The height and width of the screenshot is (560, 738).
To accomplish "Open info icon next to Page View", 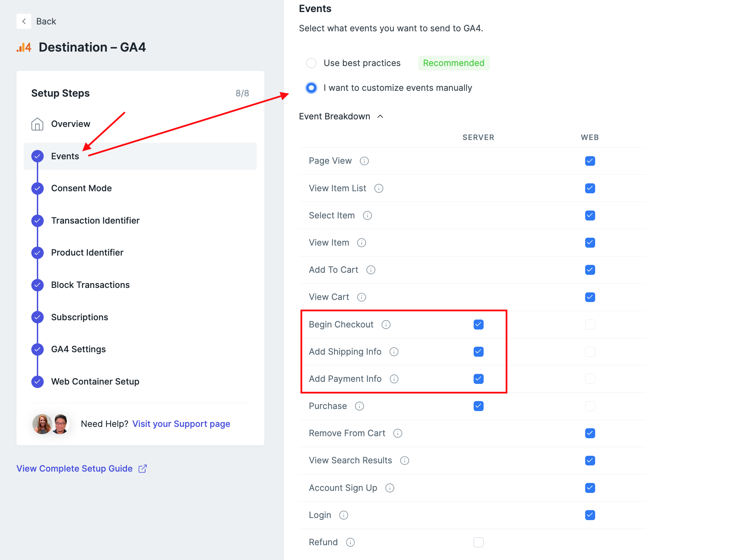I will [x=364, y=161].
